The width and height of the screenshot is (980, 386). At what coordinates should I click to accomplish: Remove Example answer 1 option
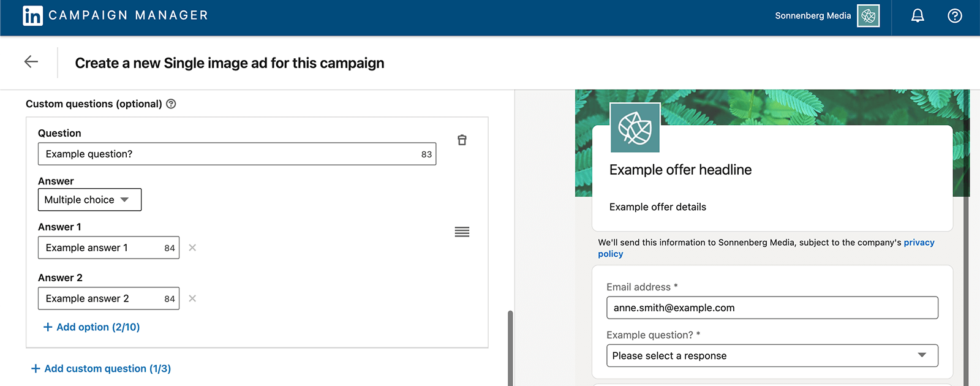192,248
